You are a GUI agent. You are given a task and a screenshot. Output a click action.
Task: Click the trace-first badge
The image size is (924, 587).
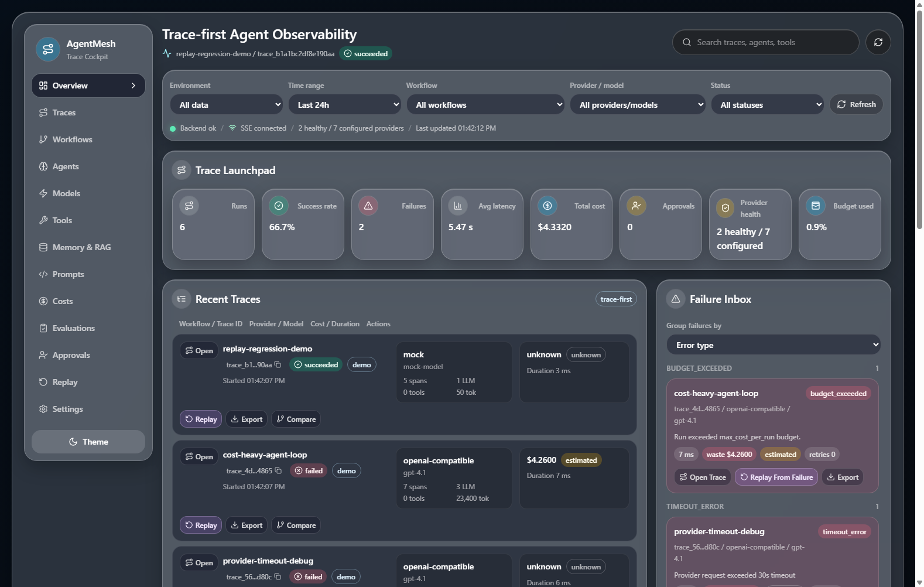[x=616, y=299]
